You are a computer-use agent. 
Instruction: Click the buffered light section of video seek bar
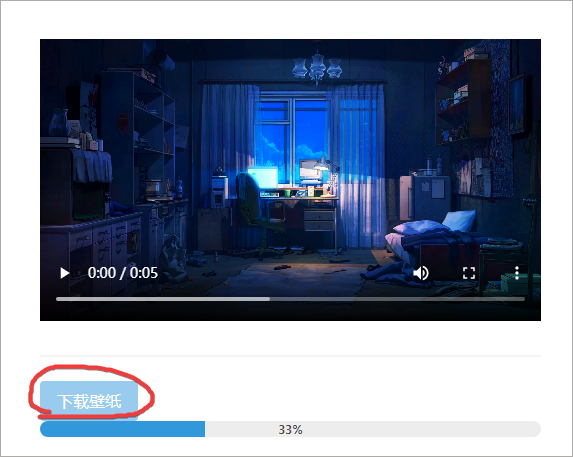[x=163, y=299]
